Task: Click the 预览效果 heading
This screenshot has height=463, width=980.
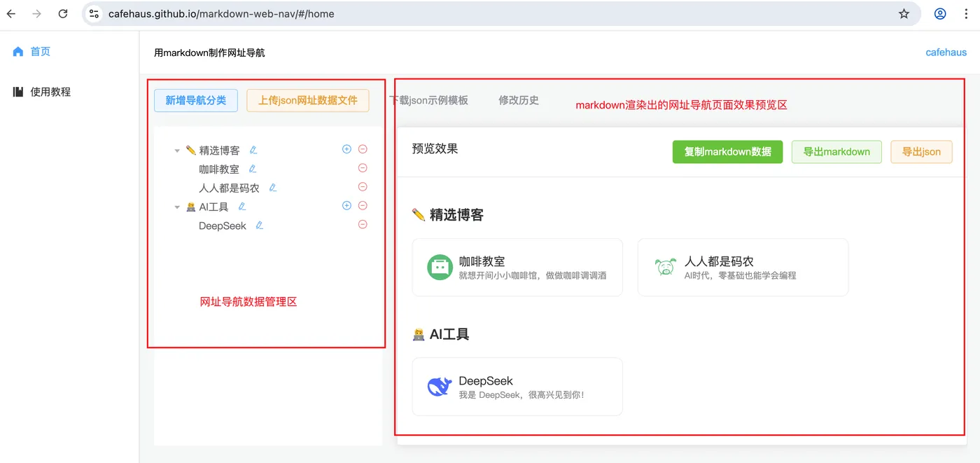Action: (435, 148)
